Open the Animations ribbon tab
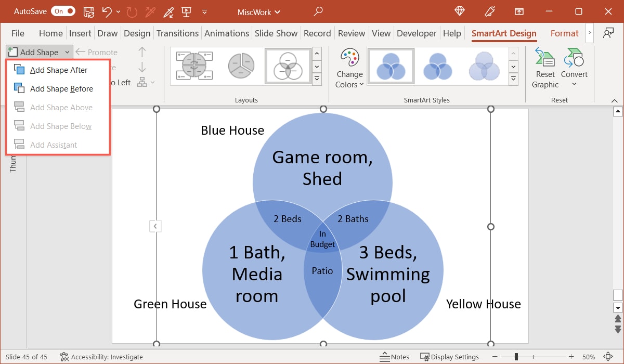624x364 pixels. pos(226,33)
